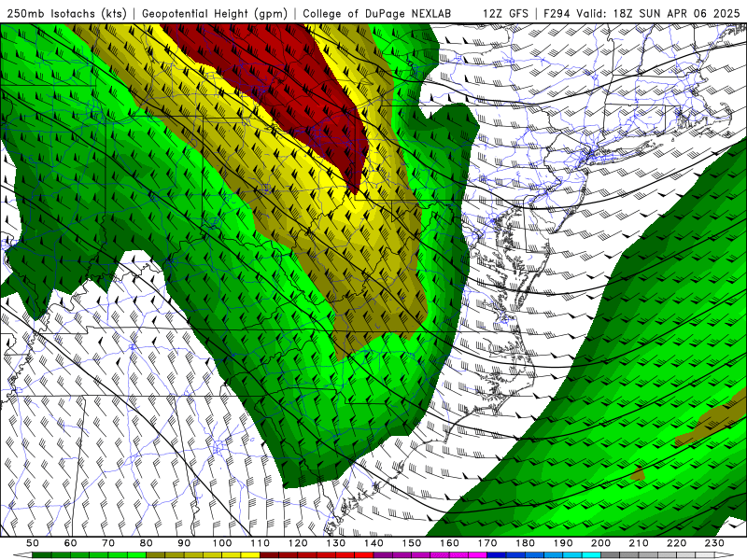Click the '100' color scale label
747x560 pixels.
(222, 543)
